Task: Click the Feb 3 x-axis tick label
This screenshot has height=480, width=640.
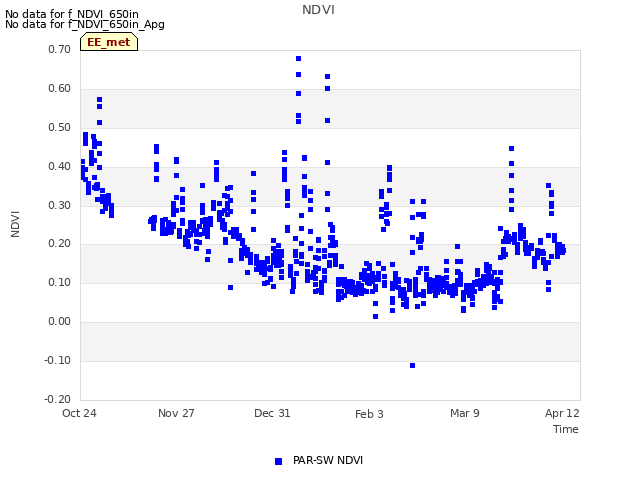Action: point(369,414)
